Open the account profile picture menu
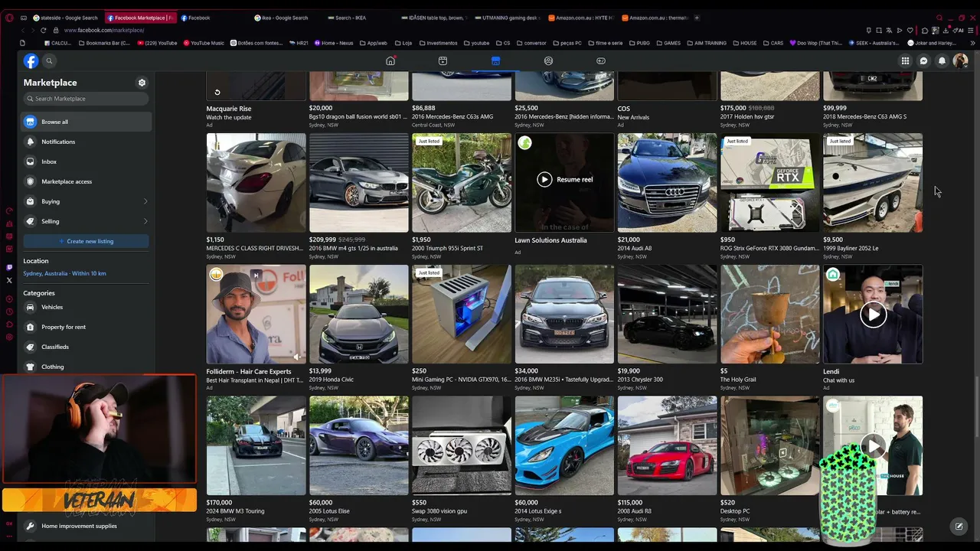980x551 pixels. tap(960, 61)
